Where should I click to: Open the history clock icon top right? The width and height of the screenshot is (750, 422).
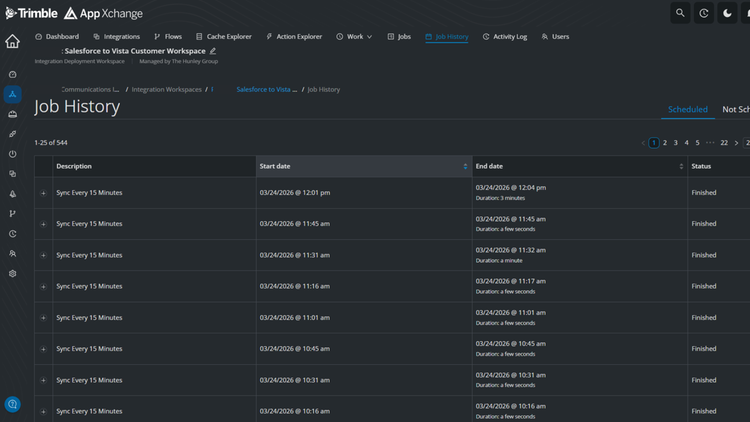[704, 13]
